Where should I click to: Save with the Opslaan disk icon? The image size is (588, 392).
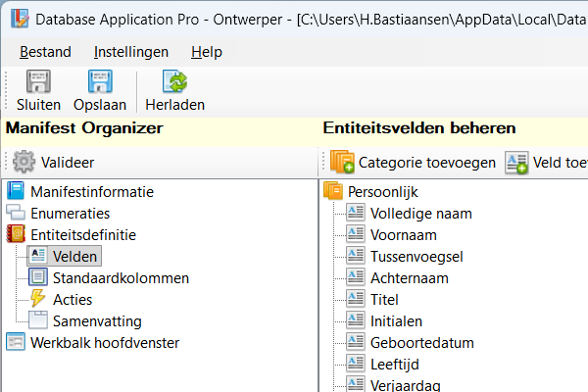99,82
